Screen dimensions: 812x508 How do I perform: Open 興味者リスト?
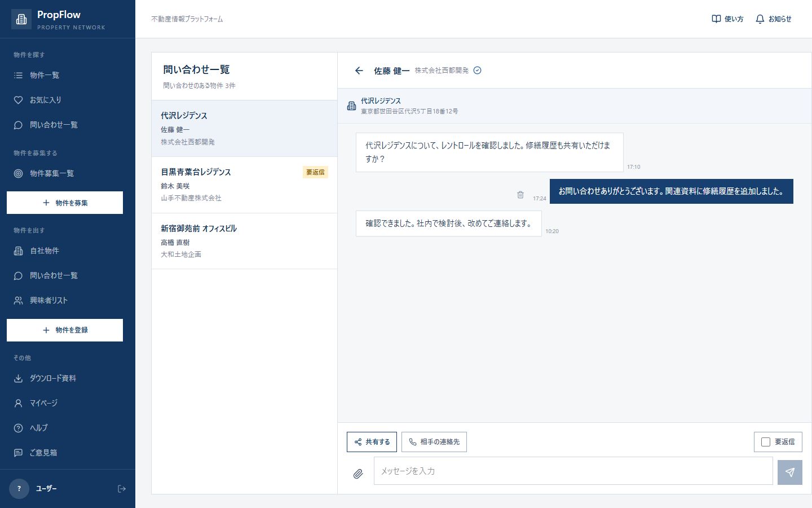[68, 300]
